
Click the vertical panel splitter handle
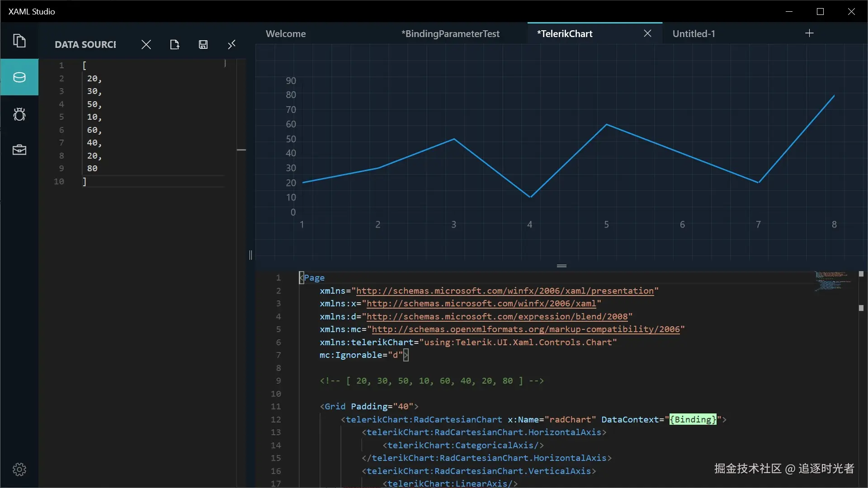[x=250, y=255]
